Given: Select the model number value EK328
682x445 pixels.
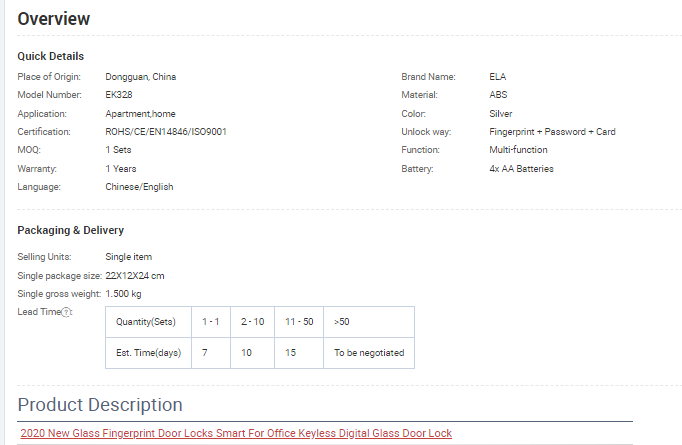Looking at the screenshot, I should coord(119,95).
